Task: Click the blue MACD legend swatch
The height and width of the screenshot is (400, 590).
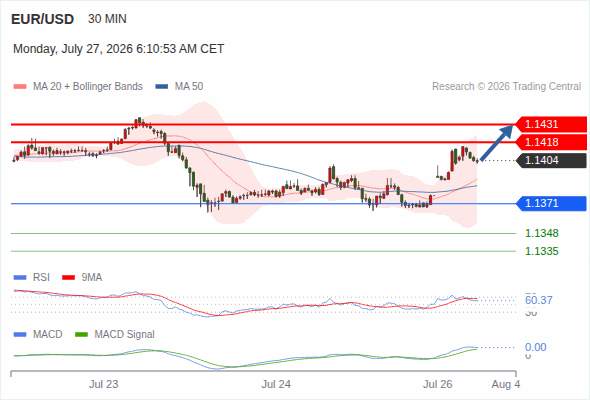Action: [20, 335]
